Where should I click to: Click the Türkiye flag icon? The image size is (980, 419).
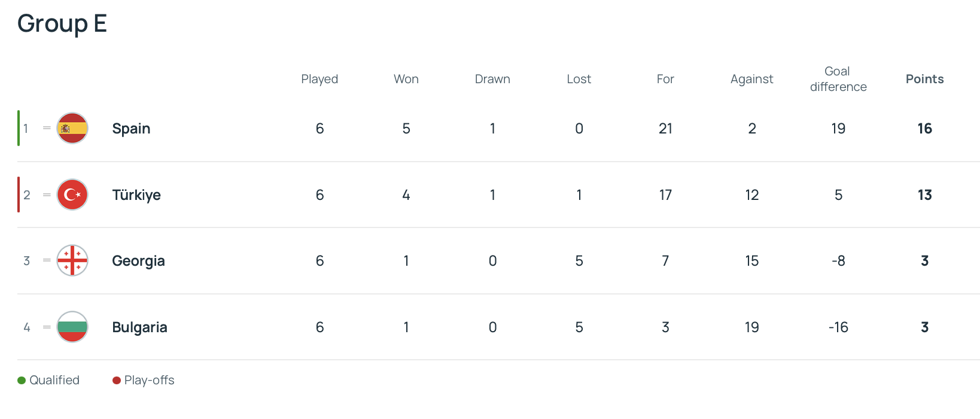coord(72,195)
